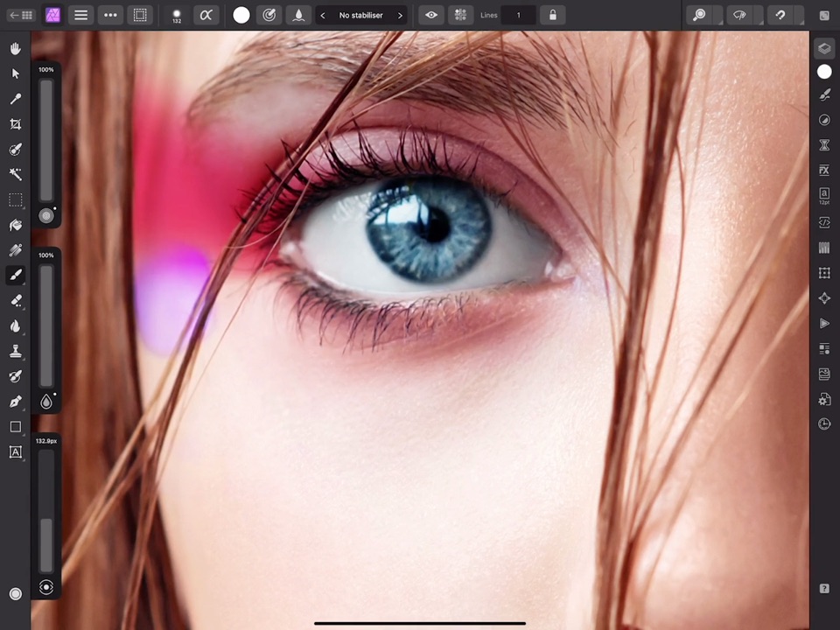Toggle the eye preview button in toolbar
Viewport: 840px width, 630px height.
tap(430, 15)
